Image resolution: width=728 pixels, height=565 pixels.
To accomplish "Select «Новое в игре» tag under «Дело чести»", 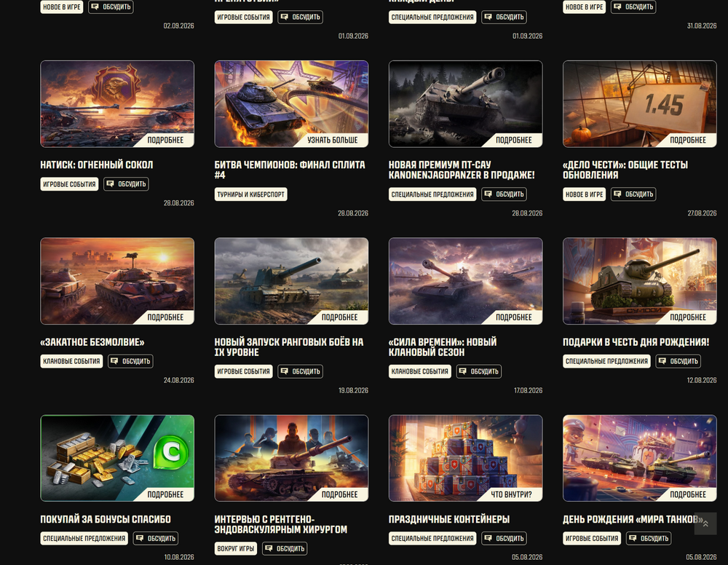I will 584,194.
